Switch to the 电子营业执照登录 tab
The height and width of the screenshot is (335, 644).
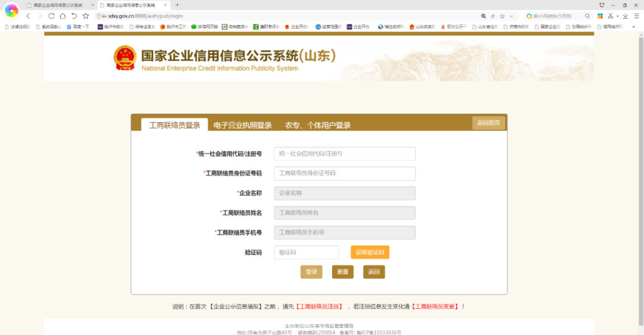coord(242,125)
